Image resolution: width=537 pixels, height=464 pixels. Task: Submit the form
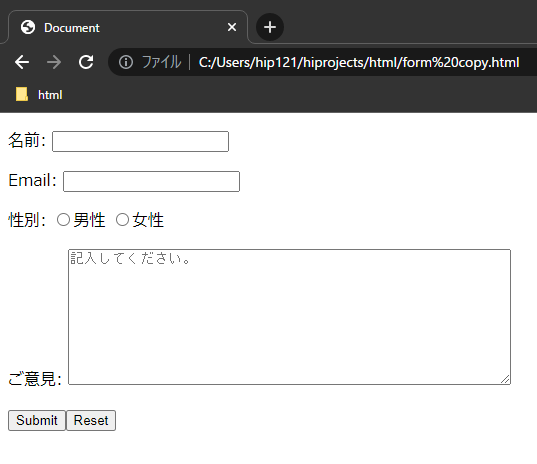[x=37, y=421]
